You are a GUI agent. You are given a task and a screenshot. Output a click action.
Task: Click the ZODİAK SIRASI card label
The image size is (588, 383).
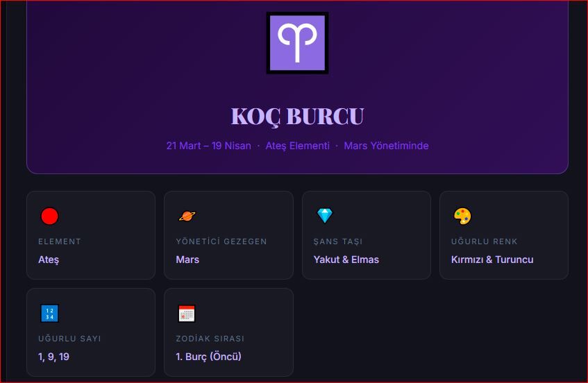[210, 339]
